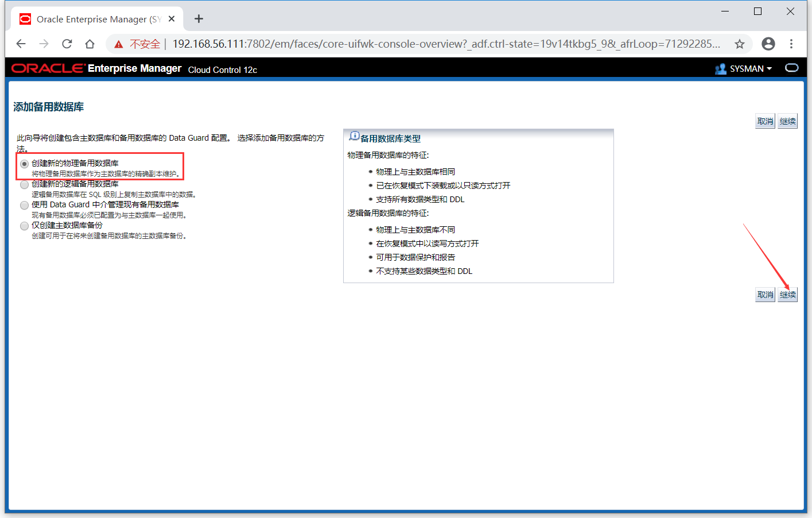The image size is (812, 518).
Task: Open the Chrome profile avatar icon
Action: point(768,44)
